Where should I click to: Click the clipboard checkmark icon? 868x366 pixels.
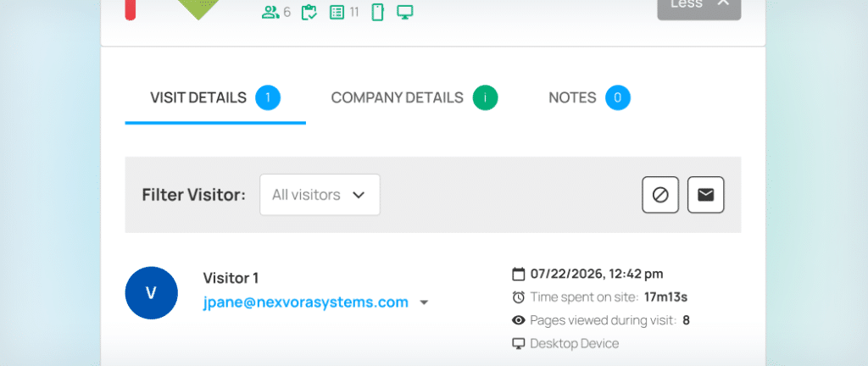[x=309, y=12]
